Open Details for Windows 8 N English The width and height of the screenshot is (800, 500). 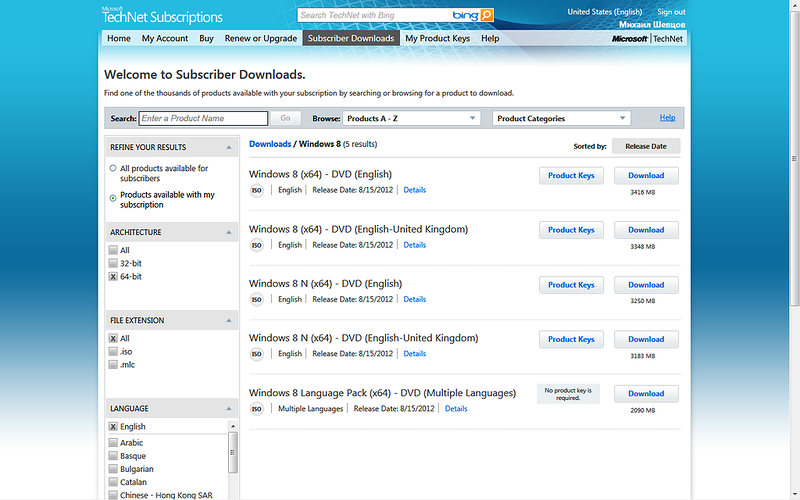[x=414, y=299]
